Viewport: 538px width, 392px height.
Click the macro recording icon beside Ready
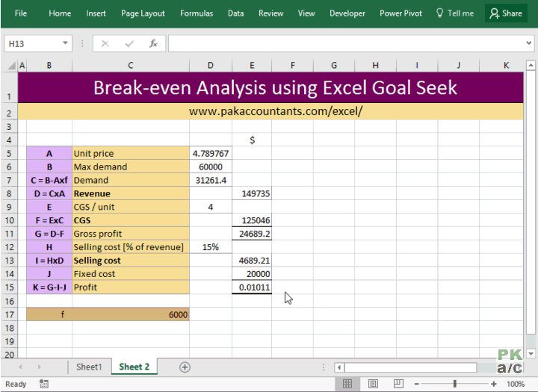[43, 384]
